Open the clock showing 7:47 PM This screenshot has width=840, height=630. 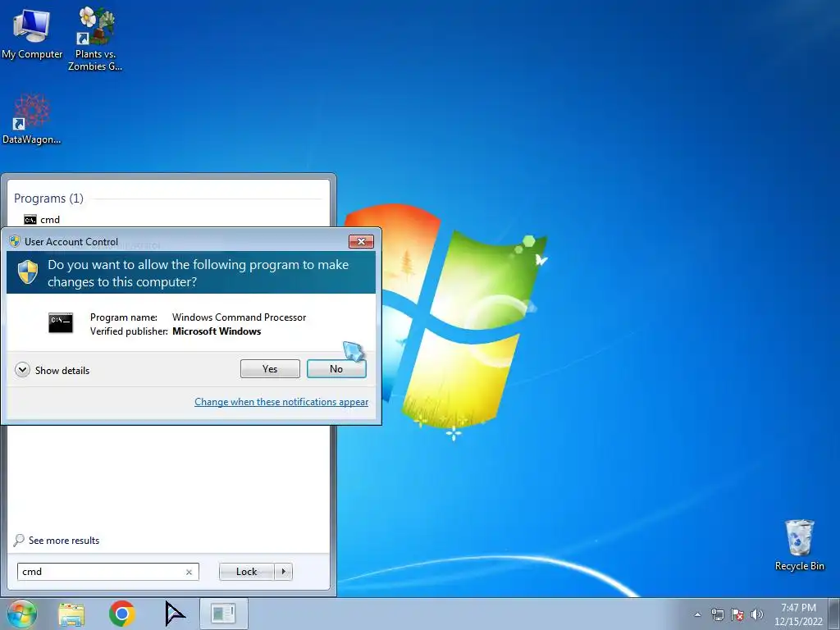798,614
